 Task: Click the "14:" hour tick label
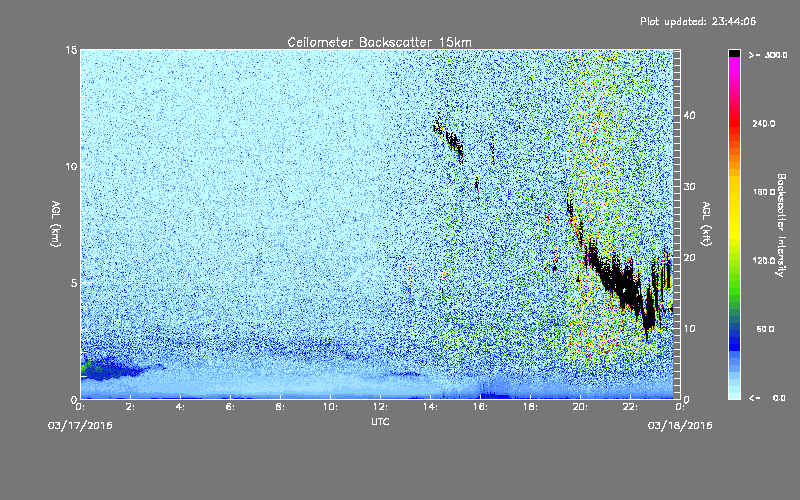430,407
